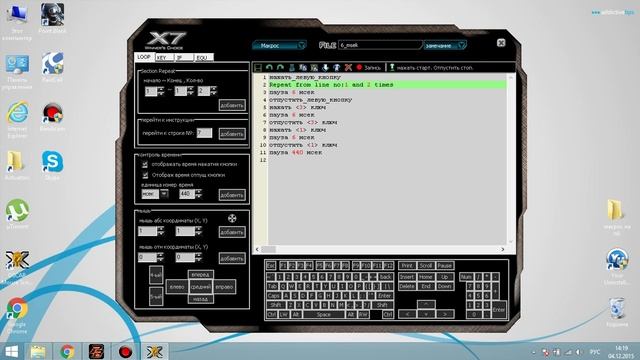Click Tab on the virtual keyboard
Viewport: 640px width, 360px height.
[x=272, y=286]
